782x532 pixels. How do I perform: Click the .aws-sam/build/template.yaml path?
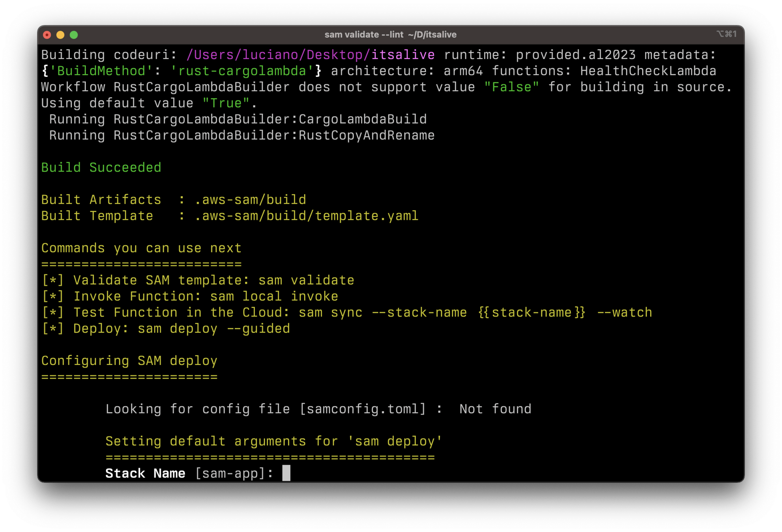pyautogui.click(x=306, y=216)
